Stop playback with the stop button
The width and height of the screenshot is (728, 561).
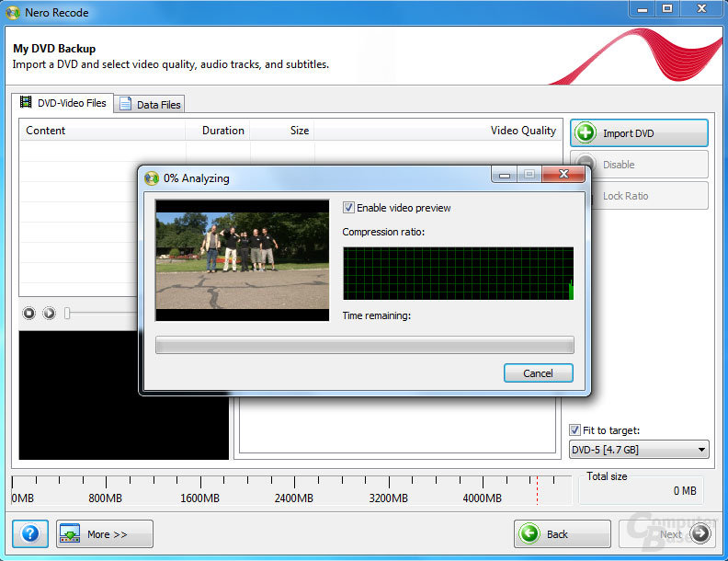click(28, 314)
